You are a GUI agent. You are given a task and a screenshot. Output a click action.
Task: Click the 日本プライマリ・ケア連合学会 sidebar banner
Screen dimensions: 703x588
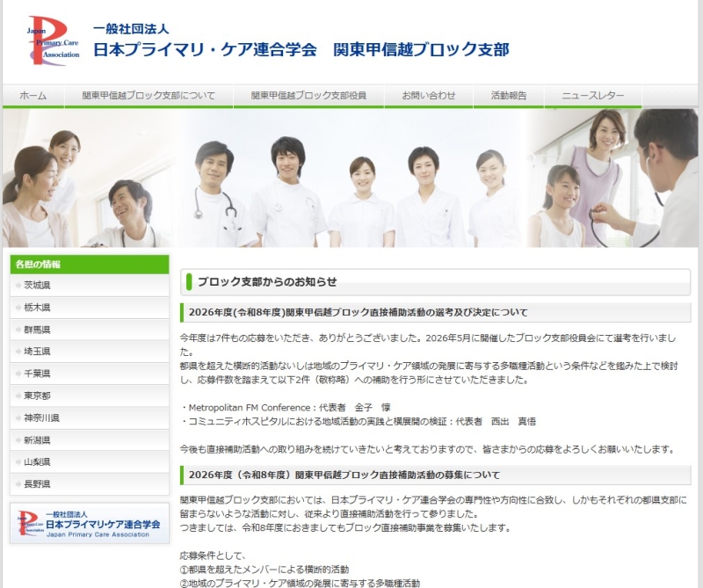(x=90, y=524)
